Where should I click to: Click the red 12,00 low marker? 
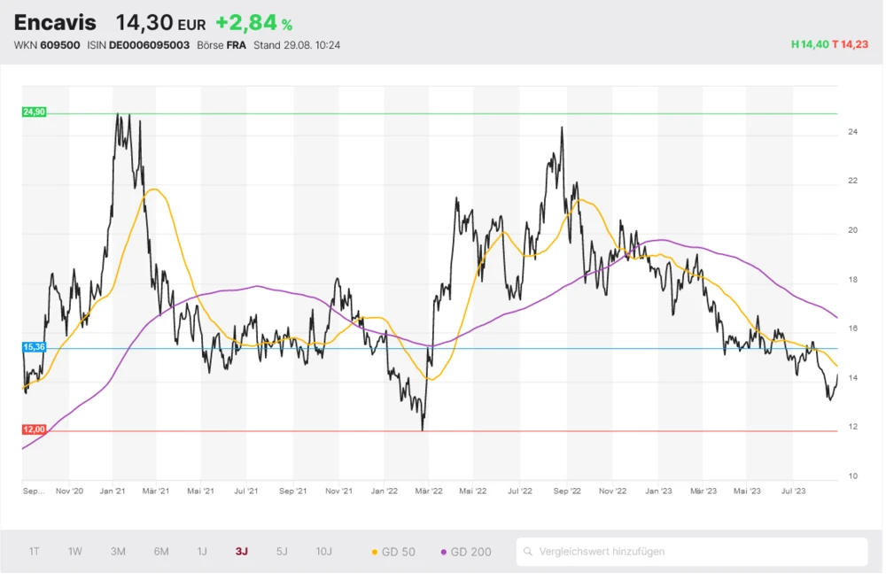pos(34,429)
